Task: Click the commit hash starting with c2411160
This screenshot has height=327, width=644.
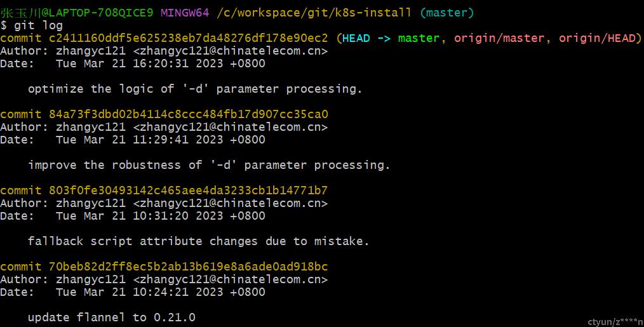Action: point(189,38)
